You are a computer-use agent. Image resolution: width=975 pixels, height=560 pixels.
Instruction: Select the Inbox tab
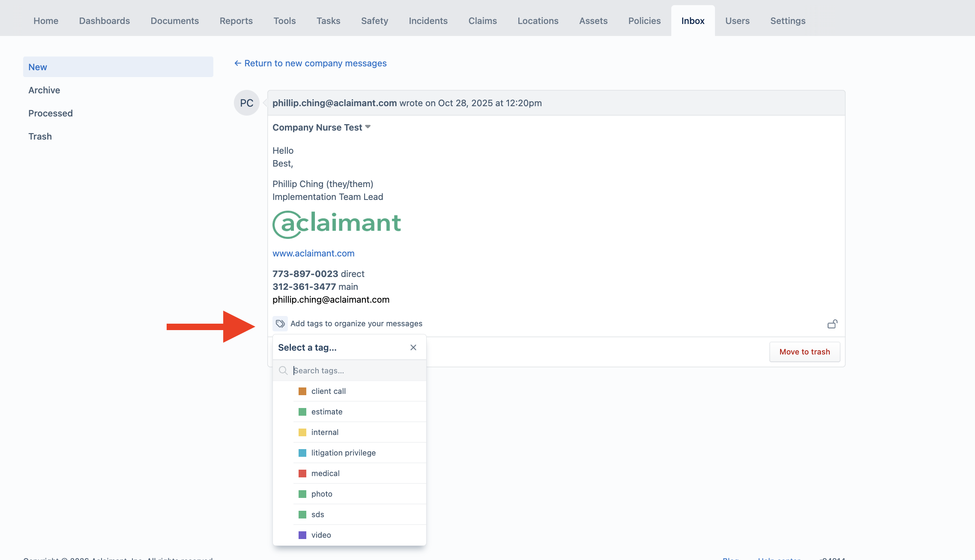point(693,21)
